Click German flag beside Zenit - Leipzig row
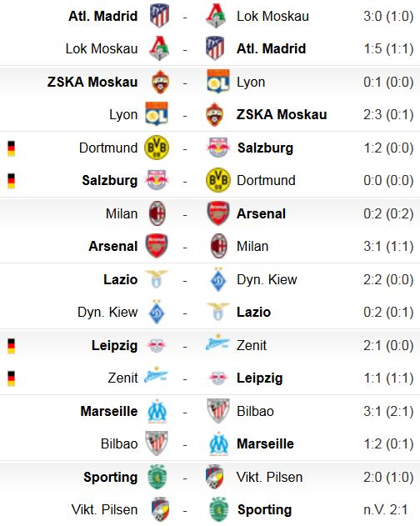 [11, 378]
